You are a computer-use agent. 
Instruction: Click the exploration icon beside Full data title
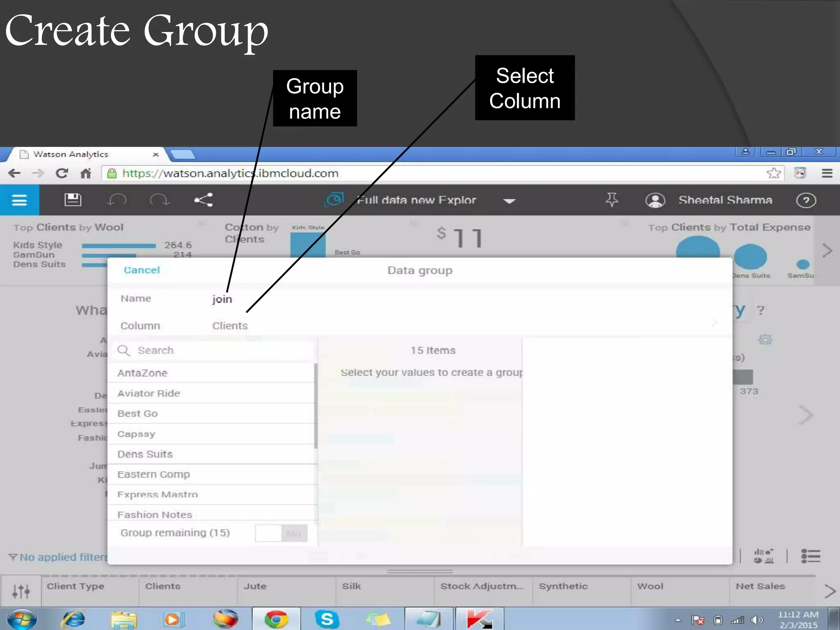point(335,200)
